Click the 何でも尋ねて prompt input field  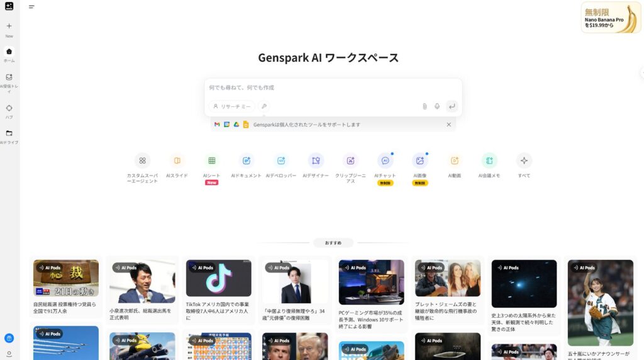pyautogui.click(x=333, y=87)
